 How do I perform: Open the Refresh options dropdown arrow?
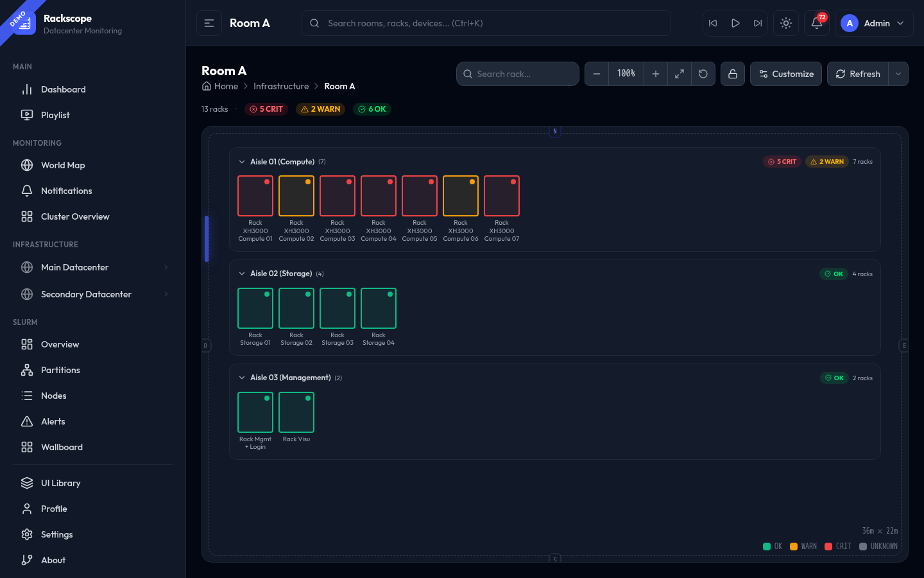tap(898, 74)
